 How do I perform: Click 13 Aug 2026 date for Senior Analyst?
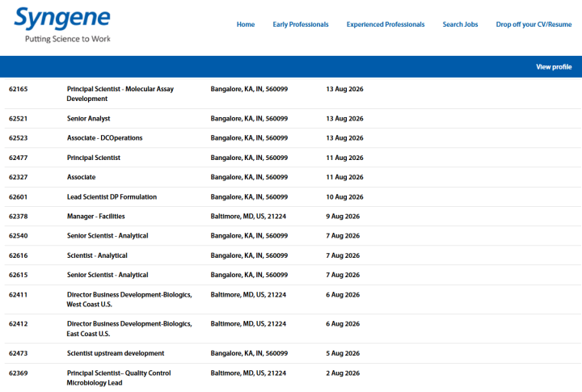click(345, 119)
